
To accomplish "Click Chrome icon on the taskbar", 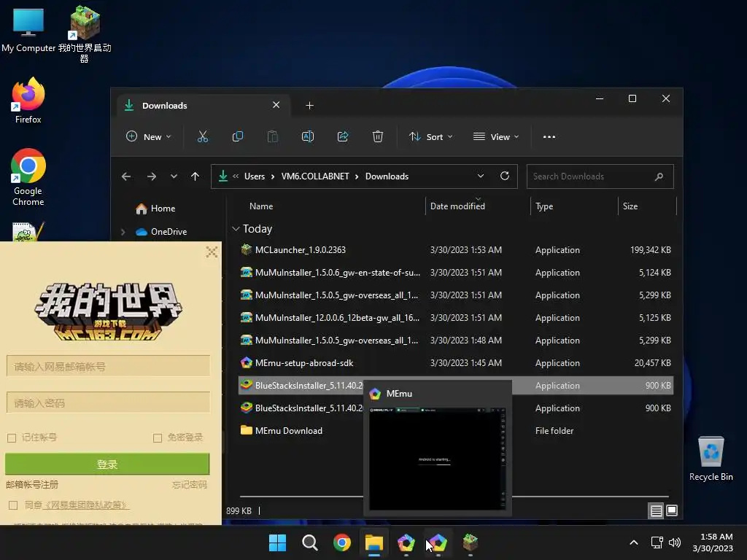I will point(341,542).
